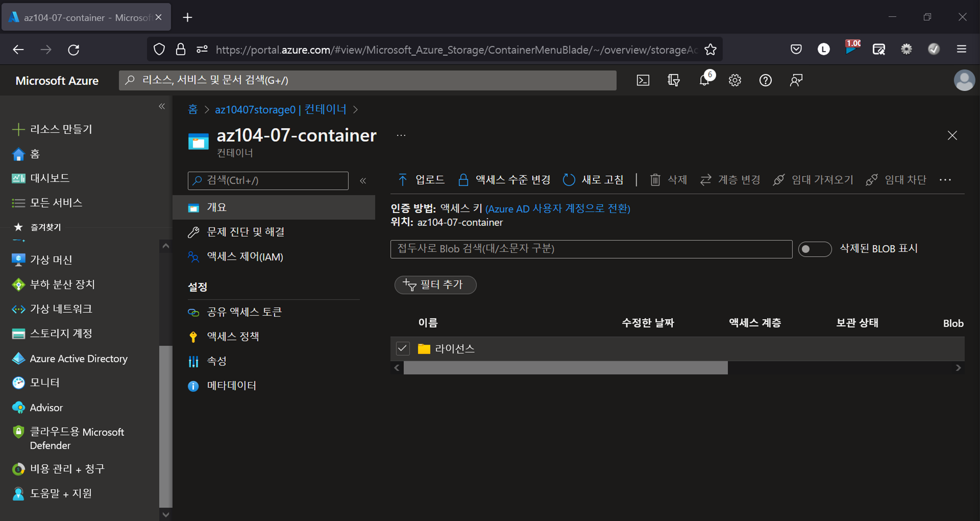Open toolbar overflow more options ellipsis
Viewport: 980px width, 521px height.
pos(945,180)
